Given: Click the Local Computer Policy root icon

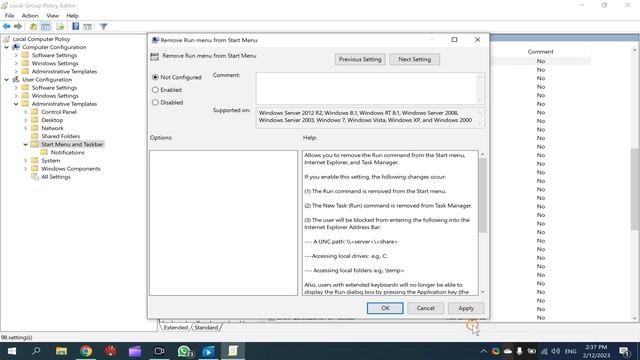Looking at the screenshot, I should click(x=6, y=39).
